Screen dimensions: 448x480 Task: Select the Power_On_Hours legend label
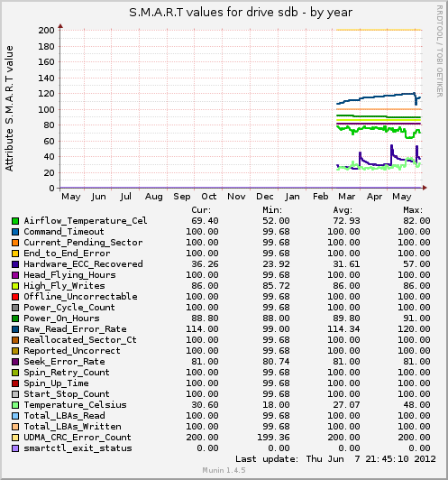(61, 318)
